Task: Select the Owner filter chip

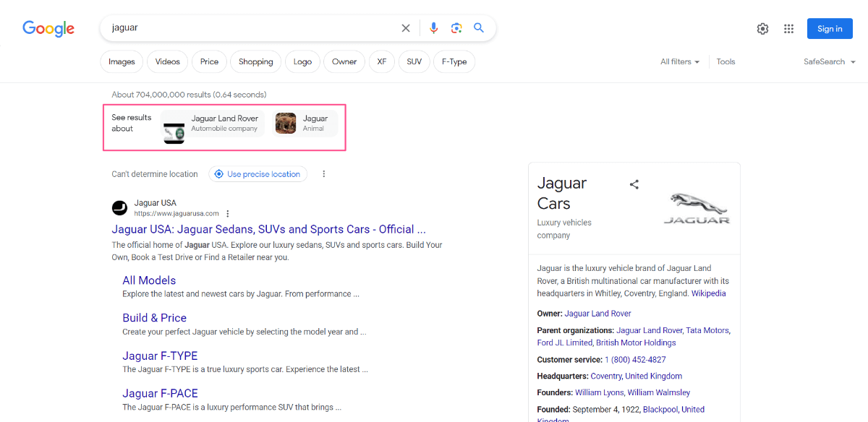Action: (344, 62)
